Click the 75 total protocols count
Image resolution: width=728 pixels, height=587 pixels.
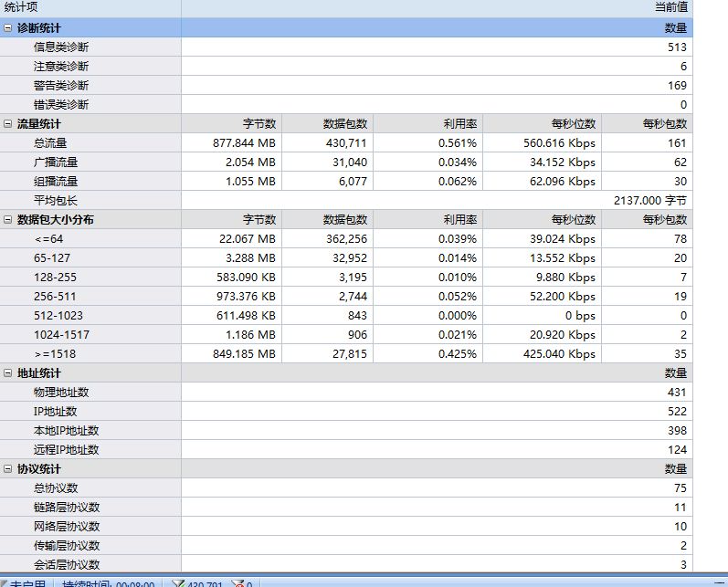click(x=681, y=487)
